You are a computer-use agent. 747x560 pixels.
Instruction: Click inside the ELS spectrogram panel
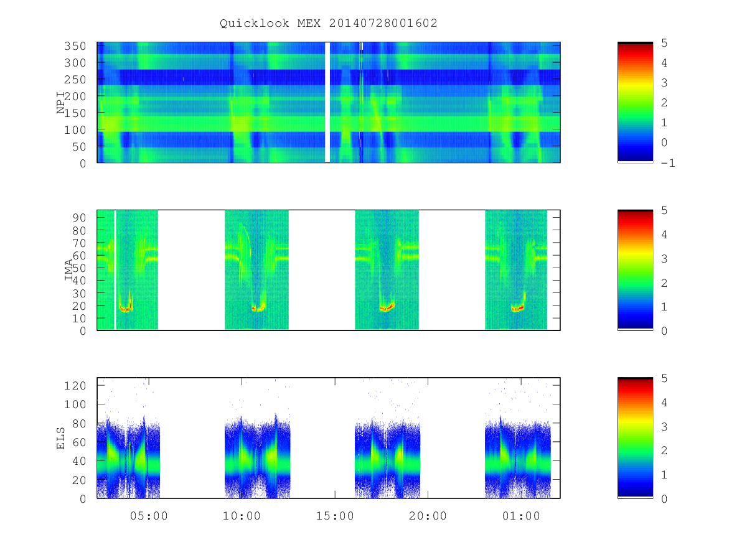(x=329, y=437)
